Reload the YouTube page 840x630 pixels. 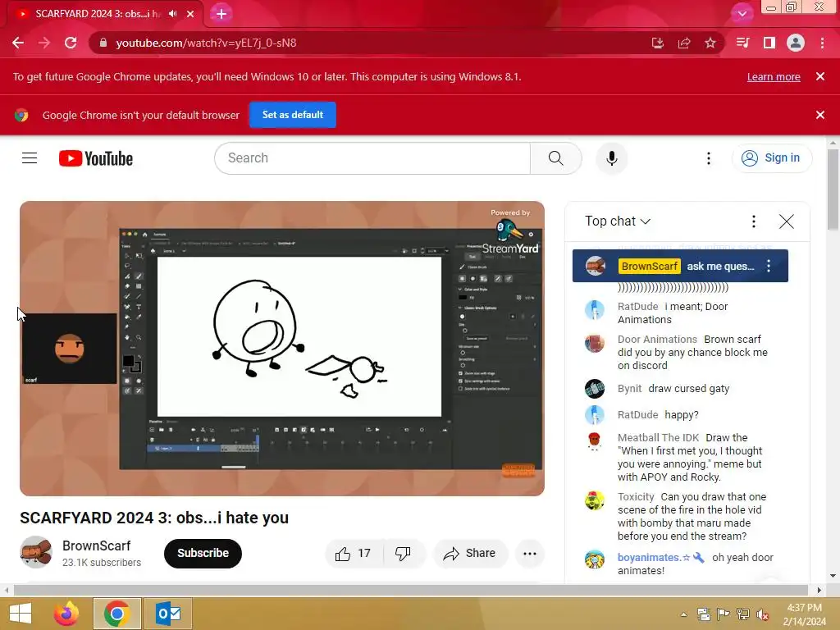coord(71,43)
